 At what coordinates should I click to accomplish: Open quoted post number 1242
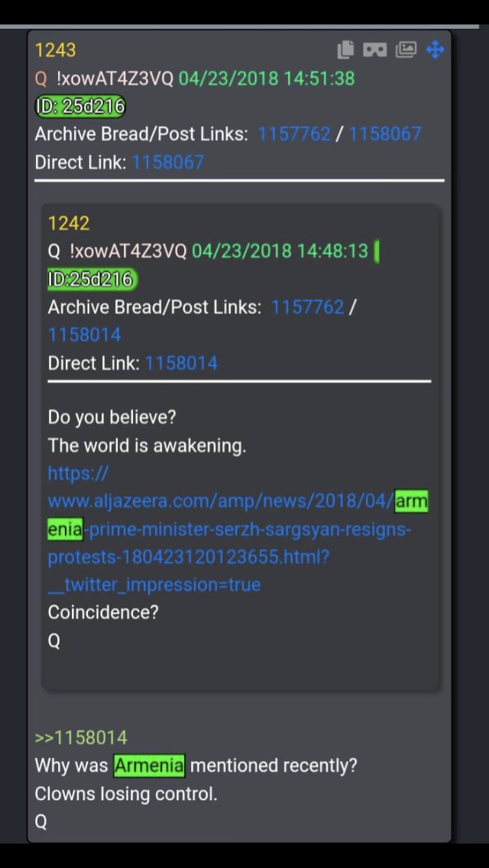(69, 223)
